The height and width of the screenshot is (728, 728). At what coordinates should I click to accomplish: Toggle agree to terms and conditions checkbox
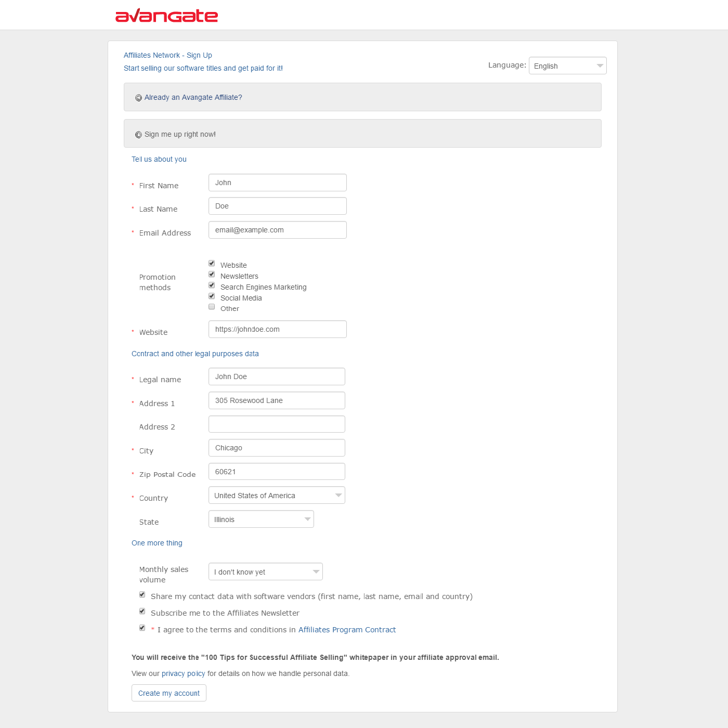pyautogui.click(x=142, y=628)
